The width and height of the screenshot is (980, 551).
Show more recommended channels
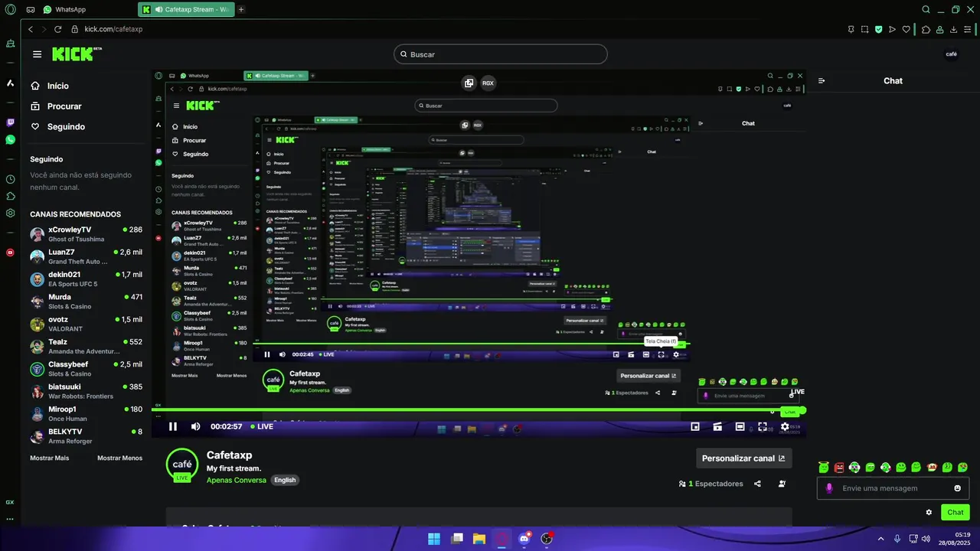(x=49, y=458)
